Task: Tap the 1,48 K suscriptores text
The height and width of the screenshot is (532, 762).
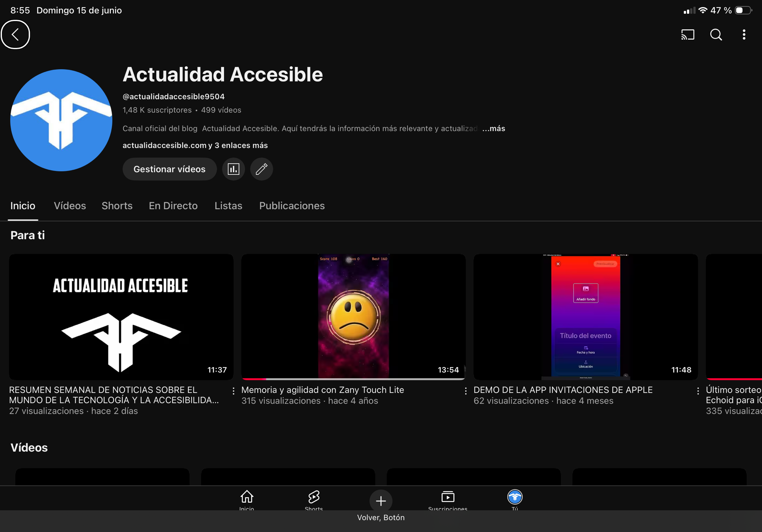Action: (157, 110)
